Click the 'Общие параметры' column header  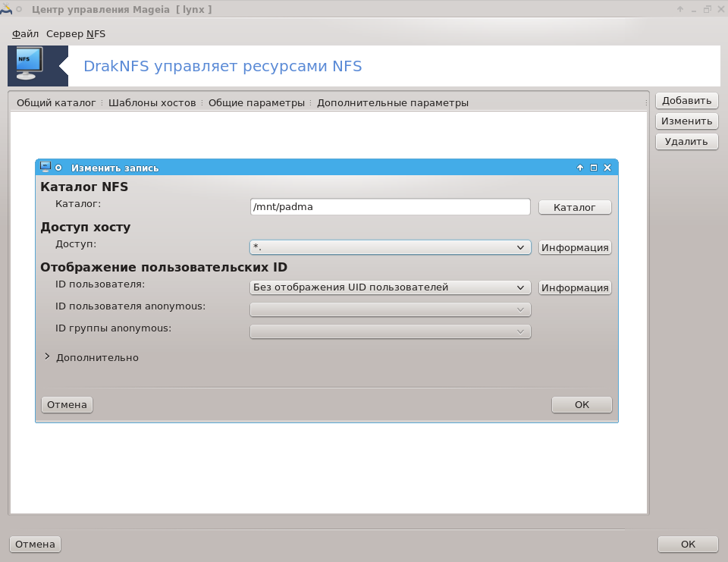(x=256, y=102)
